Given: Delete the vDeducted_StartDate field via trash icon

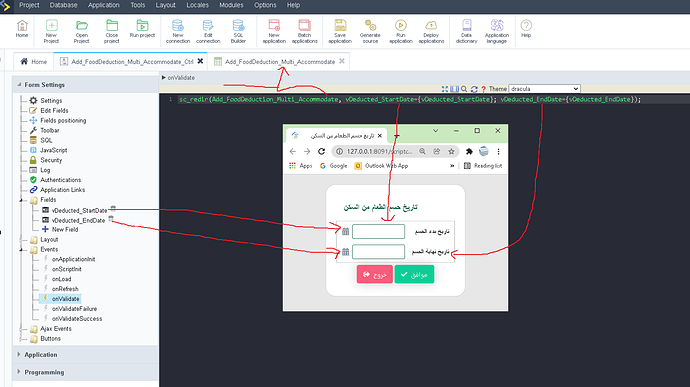Looking at the screenshot, I should [x=113, y=208].
